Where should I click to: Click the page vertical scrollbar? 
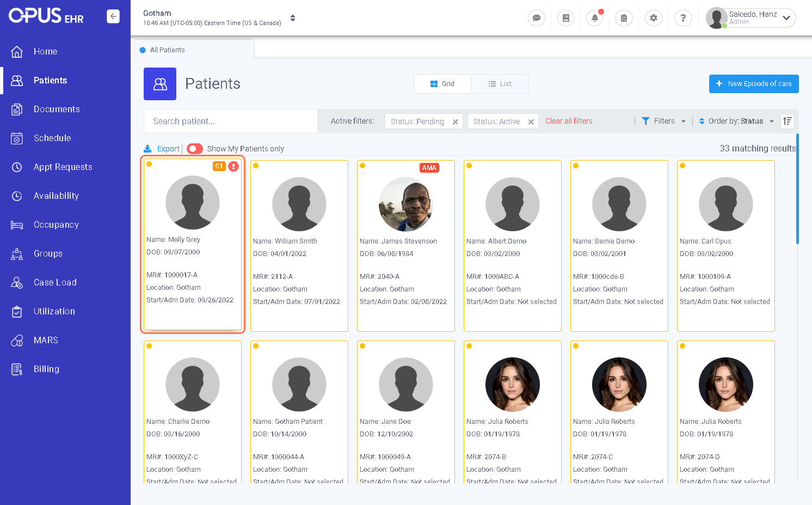[797, 188]
